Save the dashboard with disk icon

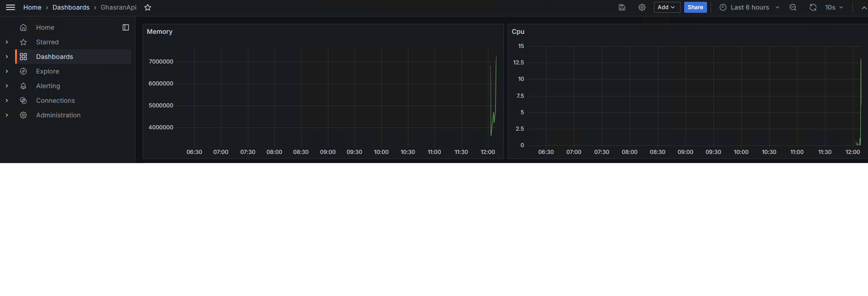point(622,7)
